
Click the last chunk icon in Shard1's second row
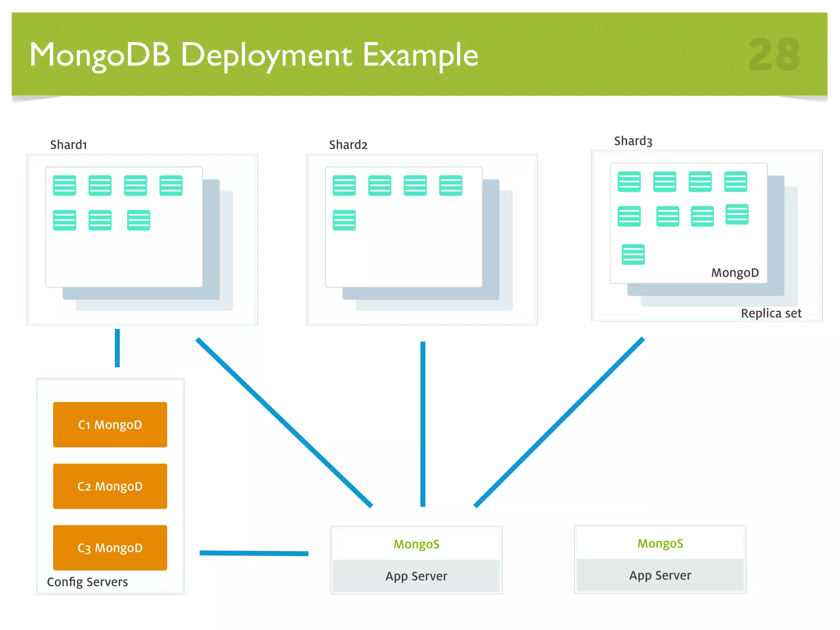click(x=138, y=220)
